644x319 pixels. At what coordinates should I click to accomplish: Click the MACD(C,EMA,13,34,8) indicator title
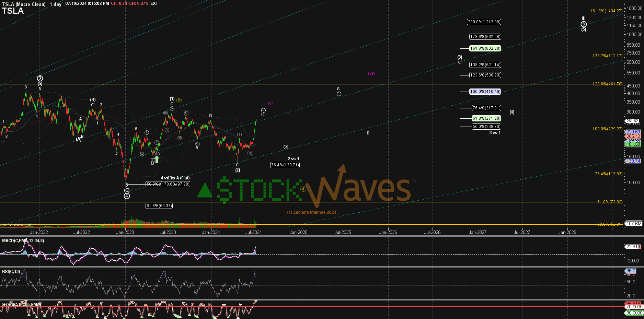[23, 241]
